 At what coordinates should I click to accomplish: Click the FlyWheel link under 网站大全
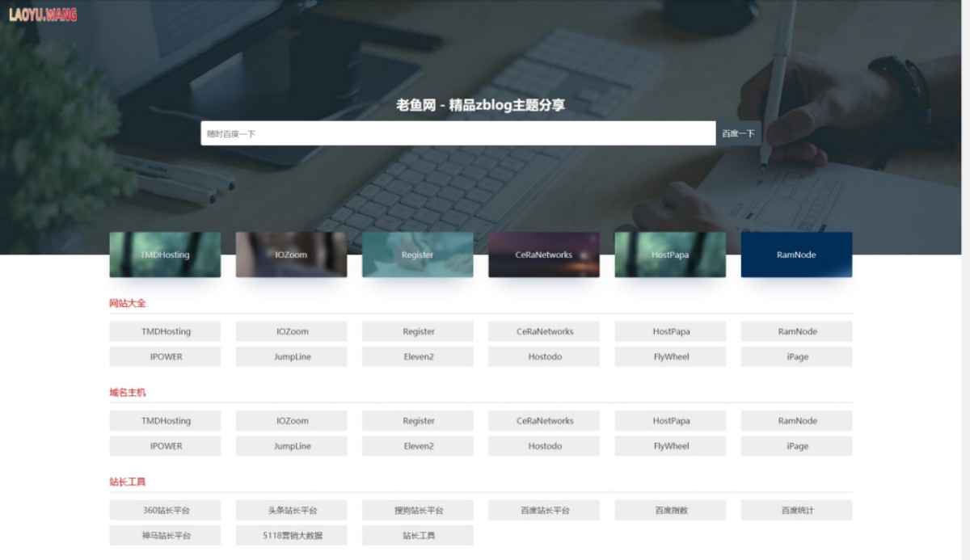click(x=670, y=356)
